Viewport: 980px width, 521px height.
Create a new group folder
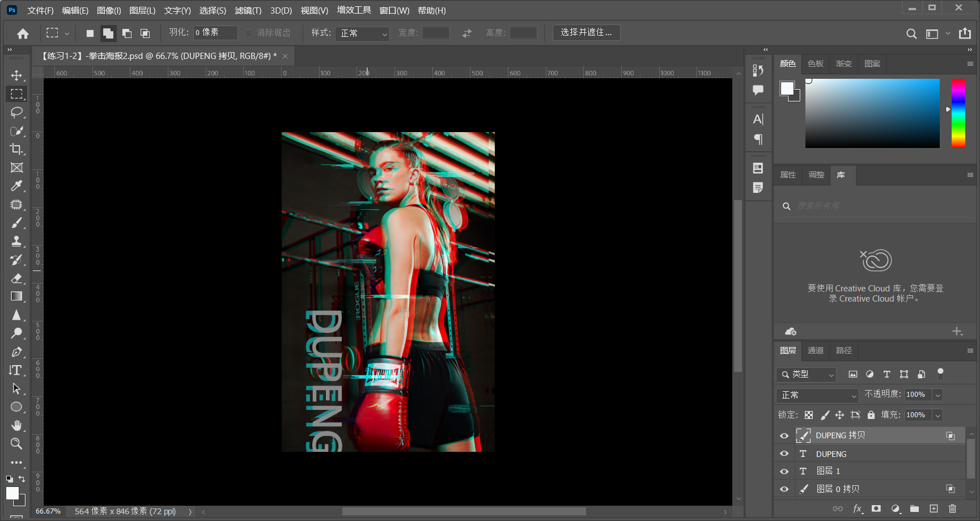point(914,509)
